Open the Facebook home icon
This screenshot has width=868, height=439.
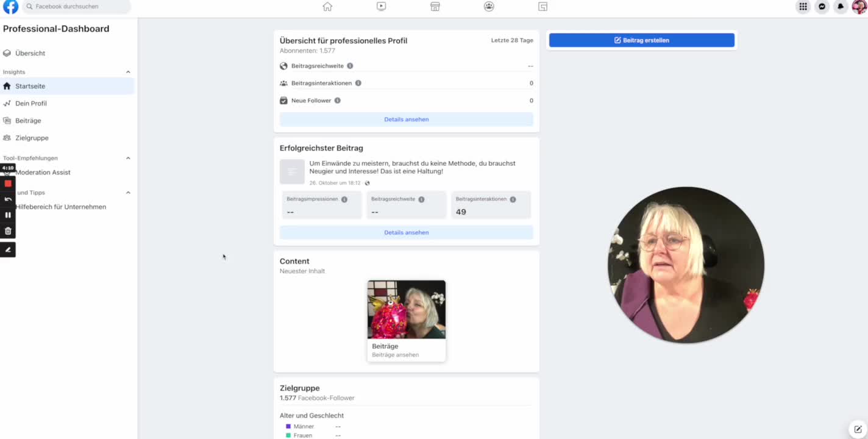pos(327,7)
